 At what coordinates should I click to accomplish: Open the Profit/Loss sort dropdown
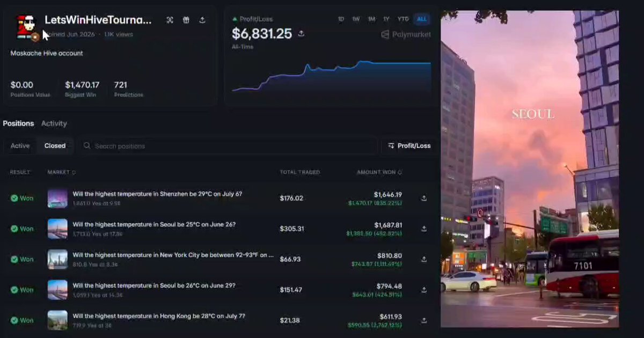tap(409, 145)
